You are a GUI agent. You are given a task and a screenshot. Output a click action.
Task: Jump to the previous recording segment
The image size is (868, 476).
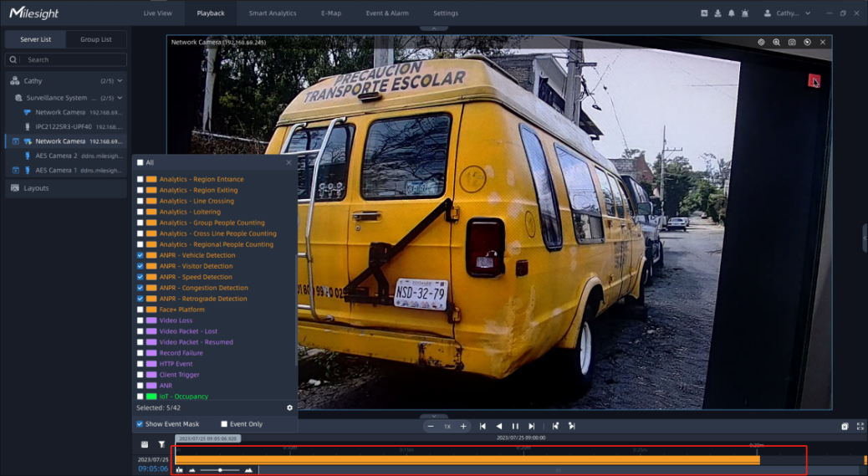483,426
